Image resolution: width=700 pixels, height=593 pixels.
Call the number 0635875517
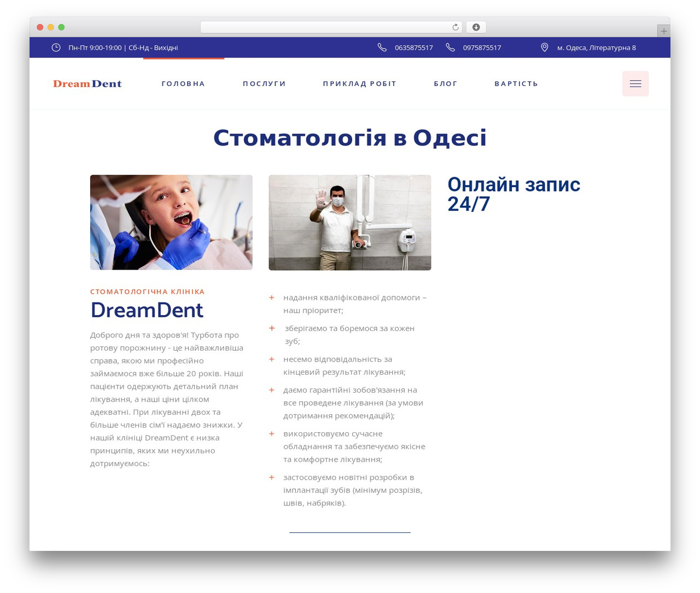click(x=414, y=48)
